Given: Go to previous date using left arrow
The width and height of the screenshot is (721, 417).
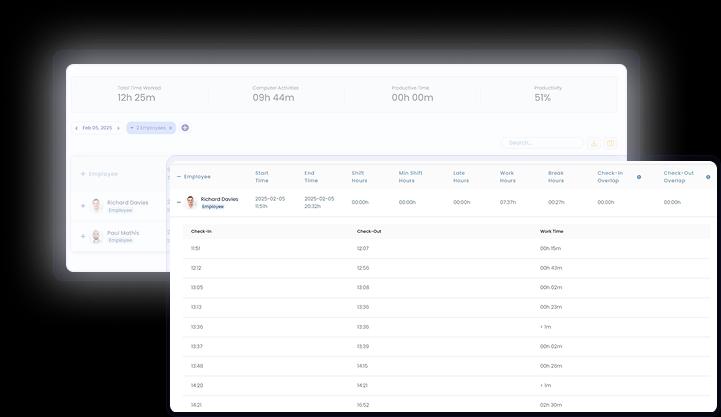Looking at the screenshot, I should 77,128.
